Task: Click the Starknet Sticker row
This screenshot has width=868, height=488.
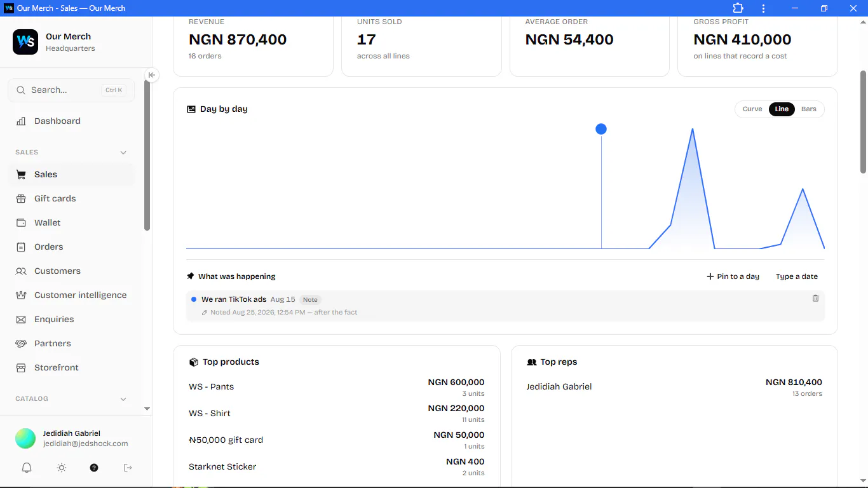Action: [336, 467]
